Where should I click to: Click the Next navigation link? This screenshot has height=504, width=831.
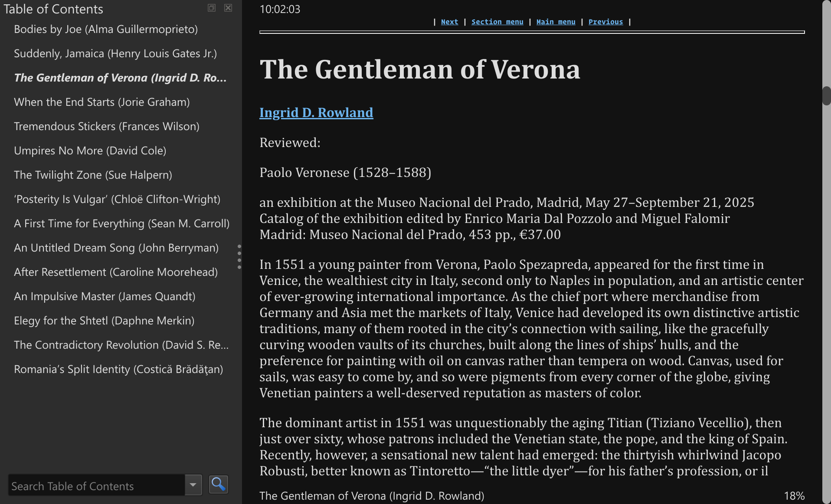tap(449, 22)
